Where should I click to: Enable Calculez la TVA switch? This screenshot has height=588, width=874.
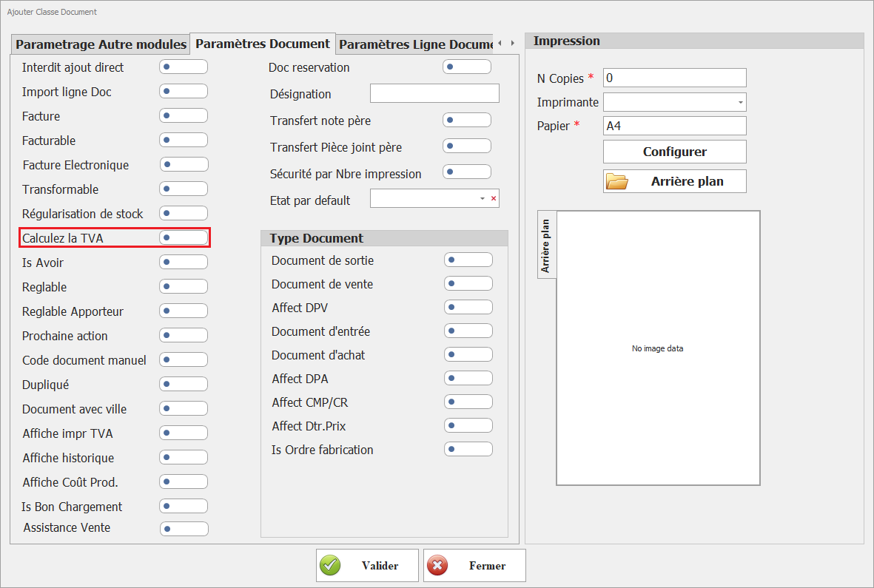184,237
